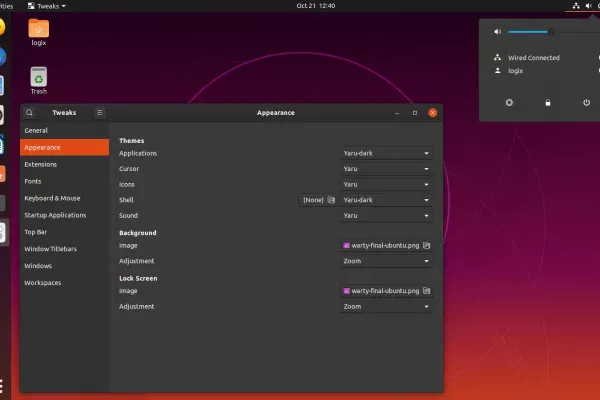Maximize the Tweaks window
Image resolution: width=600 pixels, height=400 pixels.
[415, 113]
